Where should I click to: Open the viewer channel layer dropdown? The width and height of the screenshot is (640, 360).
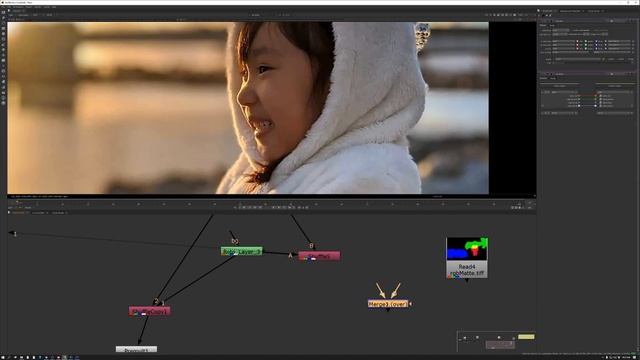click(11, 15)
